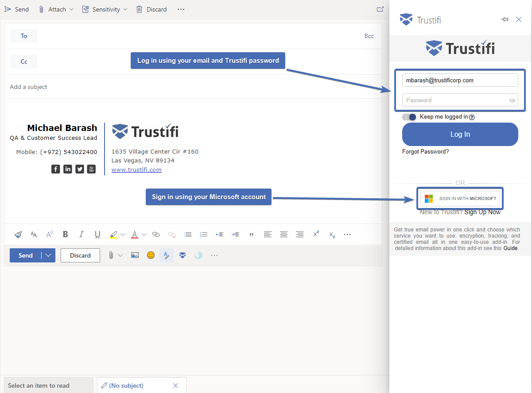Click the paperclip attach icon in the bottom compose bar

coord(111,255)
